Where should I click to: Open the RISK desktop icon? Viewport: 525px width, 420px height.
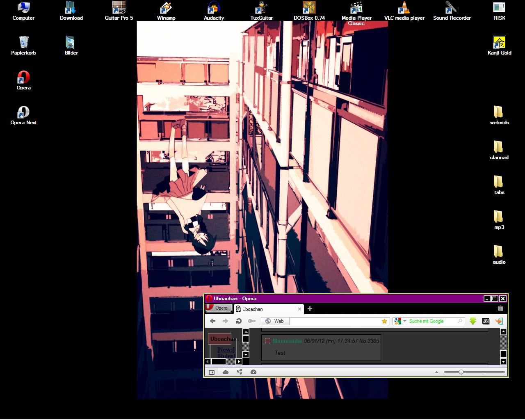click(x=499, y=11)
